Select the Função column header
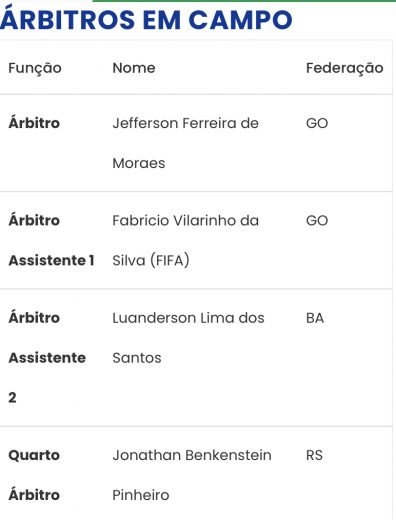396x520 pixels. point(35,68)
